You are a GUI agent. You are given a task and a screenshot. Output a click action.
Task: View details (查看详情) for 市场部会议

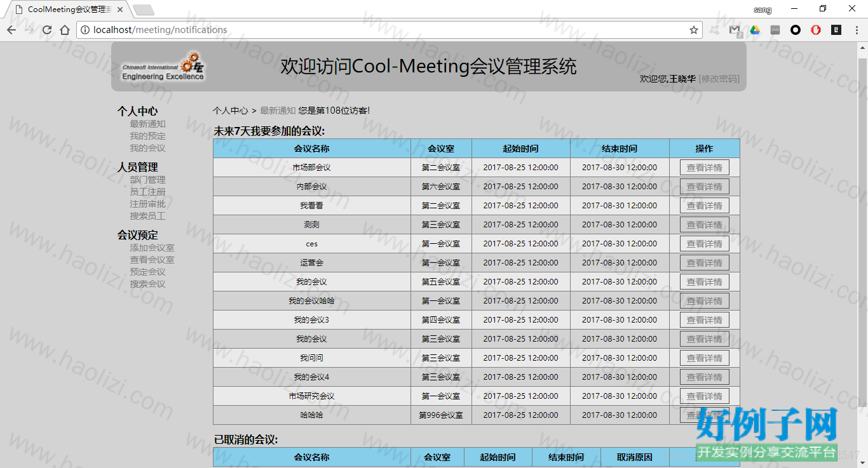click(704, 168)
